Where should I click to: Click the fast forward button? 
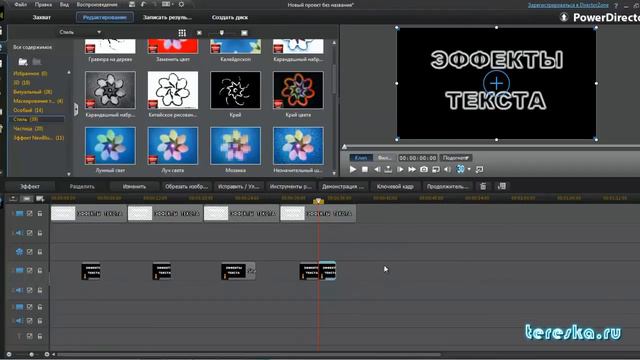pyautogui.click(x=412, y=169)
